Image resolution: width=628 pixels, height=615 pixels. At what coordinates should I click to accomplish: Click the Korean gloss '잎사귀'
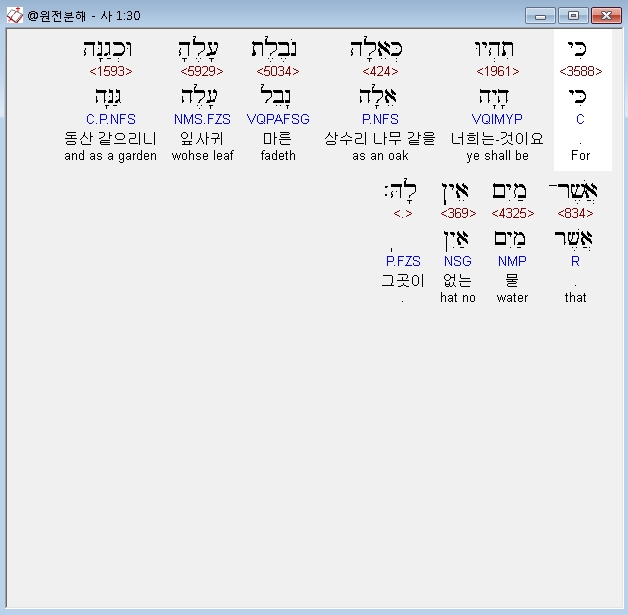202,139
